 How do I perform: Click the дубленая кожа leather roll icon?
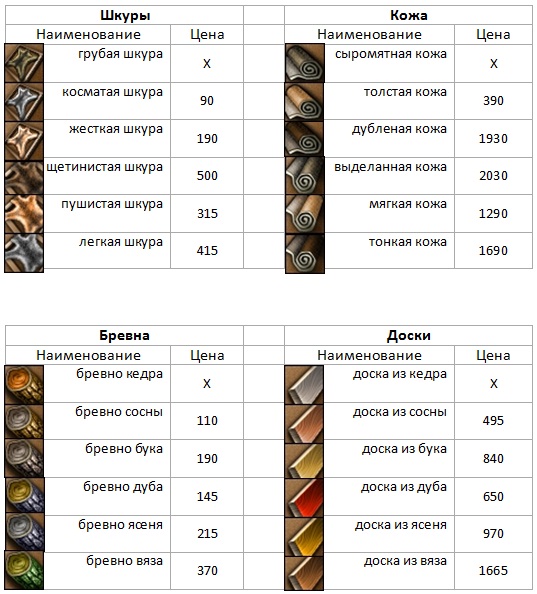(x=304, y=139)
